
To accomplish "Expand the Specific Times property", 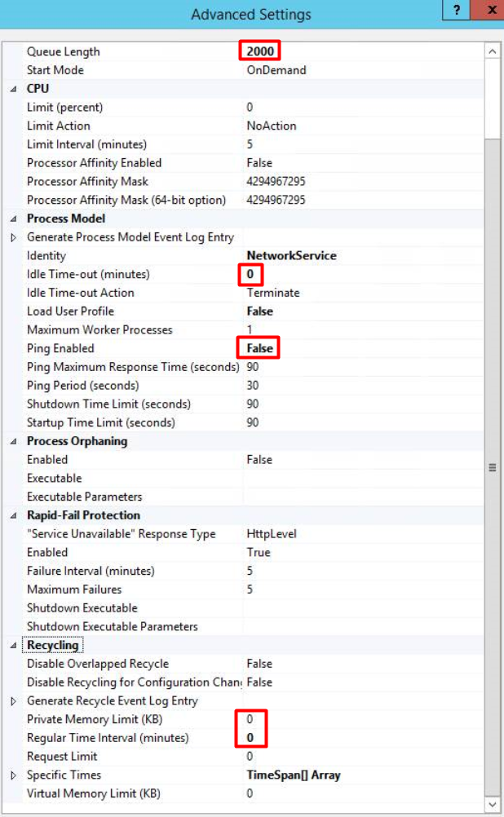I will tap(14, 775).
